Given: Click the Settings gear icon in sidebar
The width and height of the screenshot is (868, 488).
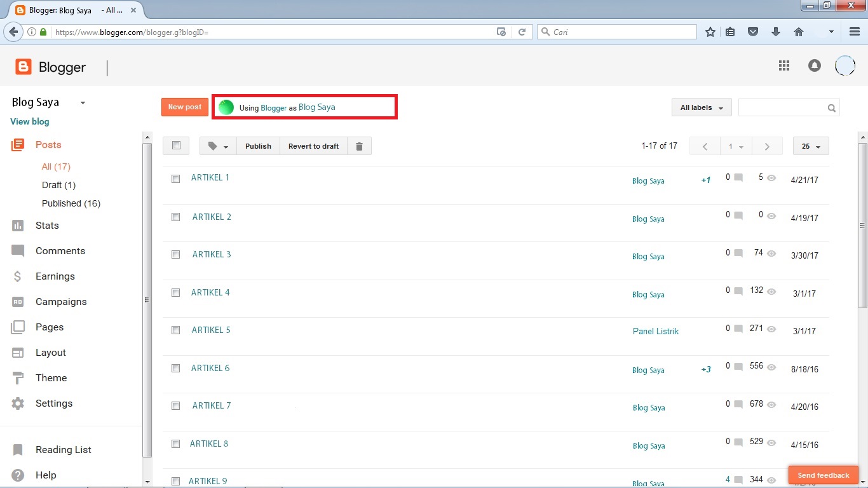Looking at the screenshot, I should 18,403.
